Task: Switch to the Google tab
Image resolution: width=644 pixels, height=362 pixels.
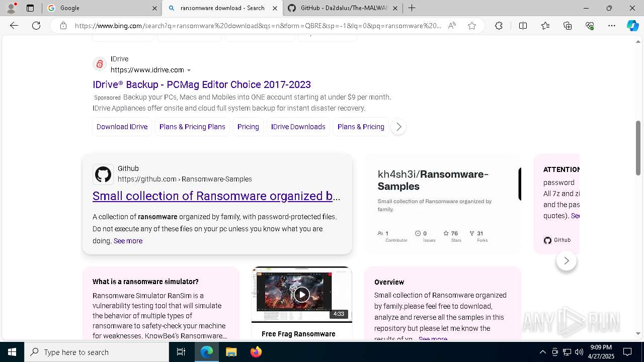Action: tap(101, 8)
